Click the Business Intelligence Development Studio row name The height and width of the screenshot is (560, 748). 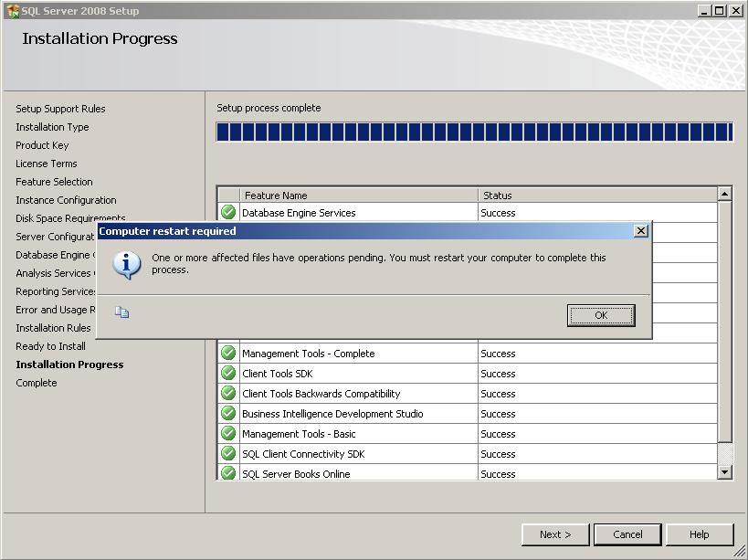coord(332,414)
